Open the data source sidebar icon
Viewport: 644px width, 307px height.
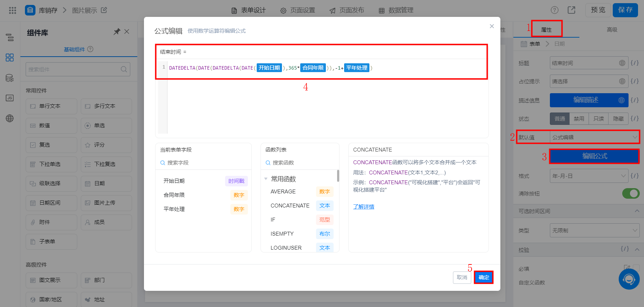pos(10,78)
